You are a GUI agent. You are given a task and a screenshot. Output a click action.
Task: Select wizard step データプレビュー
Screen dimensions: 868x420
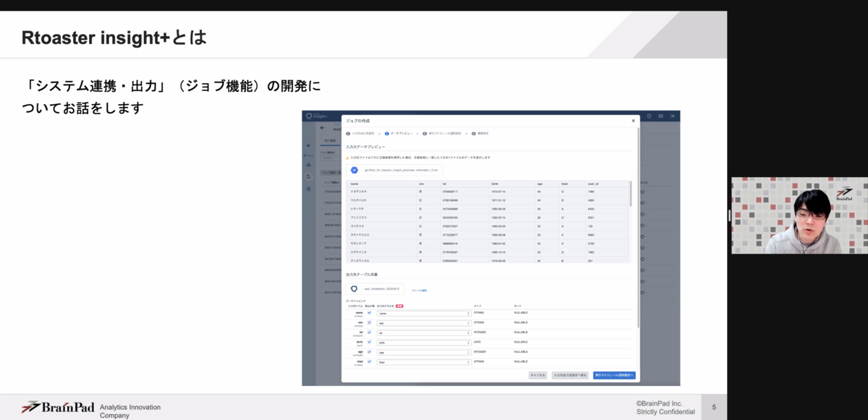click(x=399, y=134)
